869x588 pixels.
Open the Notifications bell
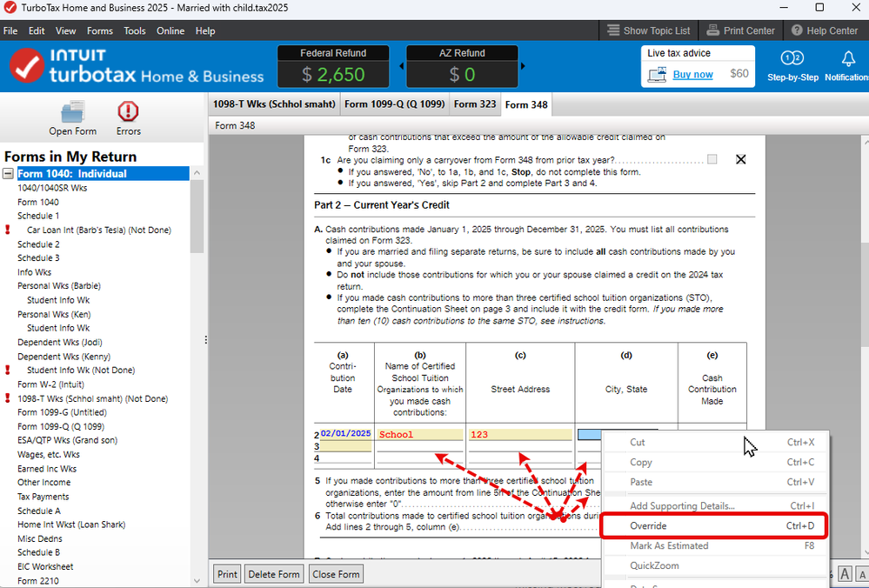coord(848,58)
